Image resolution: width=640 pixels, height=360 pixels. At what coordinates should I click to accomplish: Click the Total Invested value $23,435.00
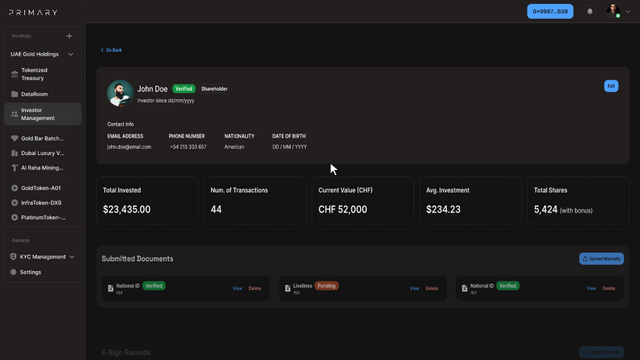pyautogui.click(x=127, y=209)
